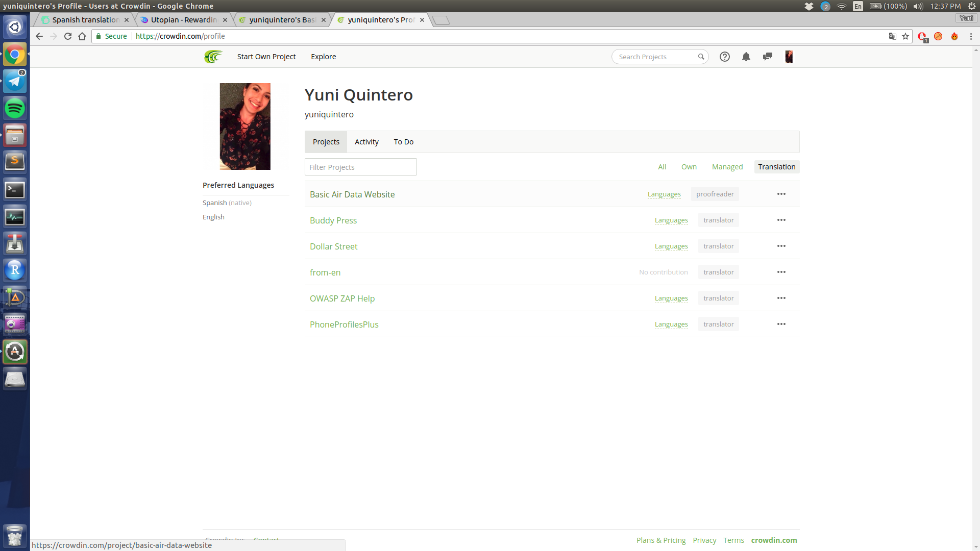Open Chrome three-dot menu
Viewport: 980px width, 551px height.
pos(971,36)
